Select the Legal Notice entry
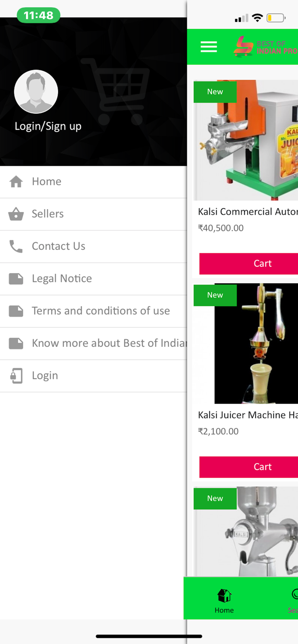Screen dimensions: 298x644 [93, 279]
